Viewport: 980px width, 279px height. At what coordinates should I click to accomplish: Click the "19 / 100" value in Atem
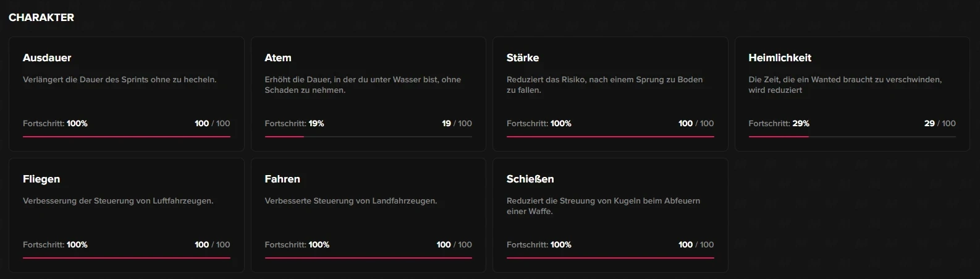(457, 123)
